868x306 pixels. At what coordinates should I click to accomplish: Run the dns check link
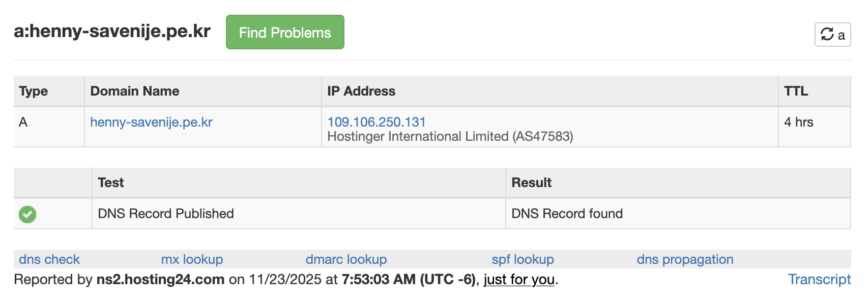point(49,259)
